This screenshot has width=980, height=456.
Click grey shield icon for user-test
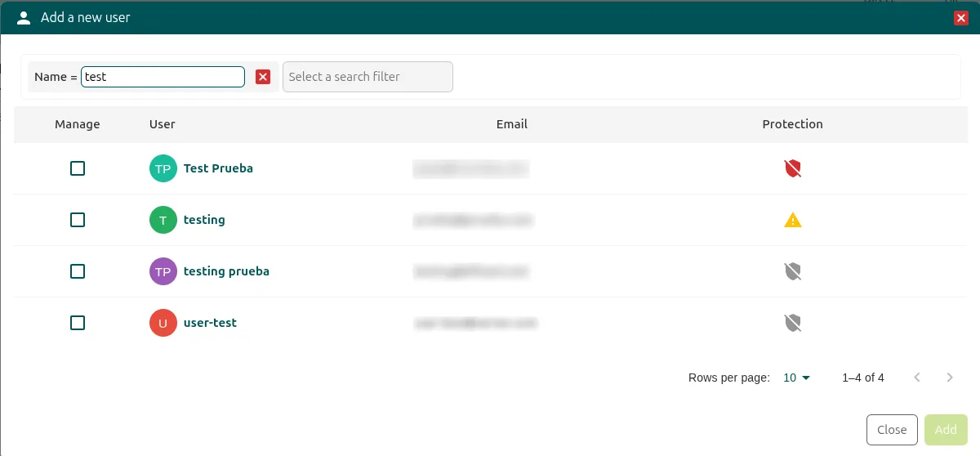click(792, 323)
